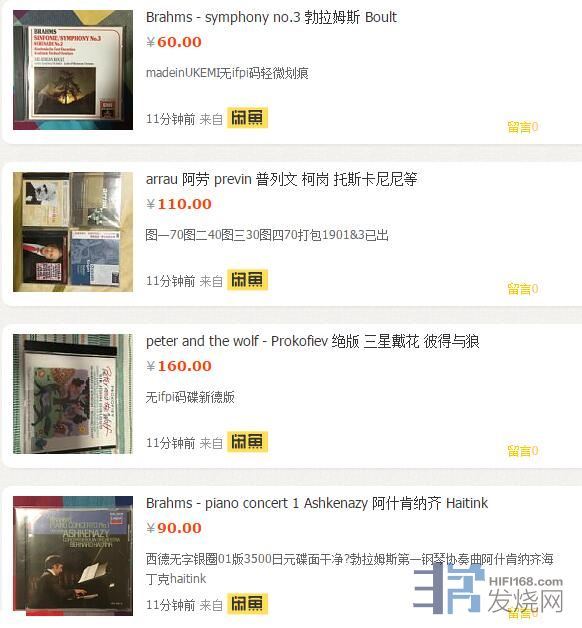582x628 pixels.
Task: Open the Brahms symphony no.3 Boult title
Action: coord(271,18)
